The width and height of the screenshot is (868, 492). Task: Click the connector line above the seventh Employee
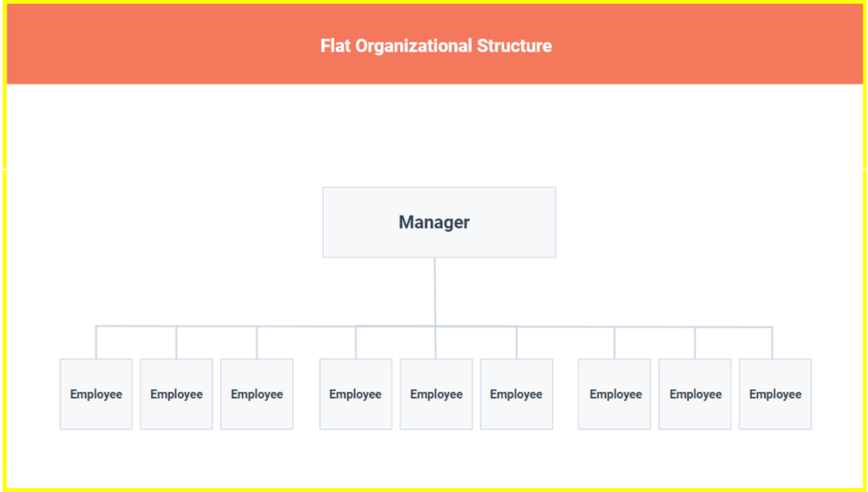coord(614,343)
